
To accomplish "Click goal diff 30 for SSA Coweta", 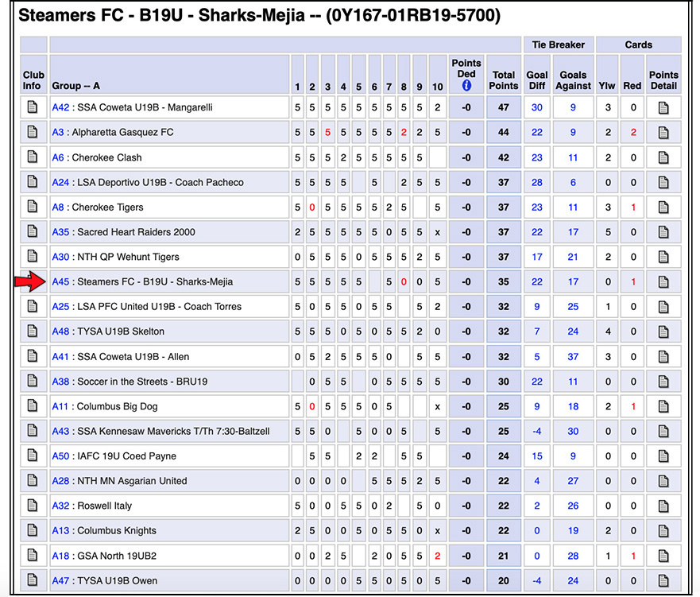I will coord(536,107).
